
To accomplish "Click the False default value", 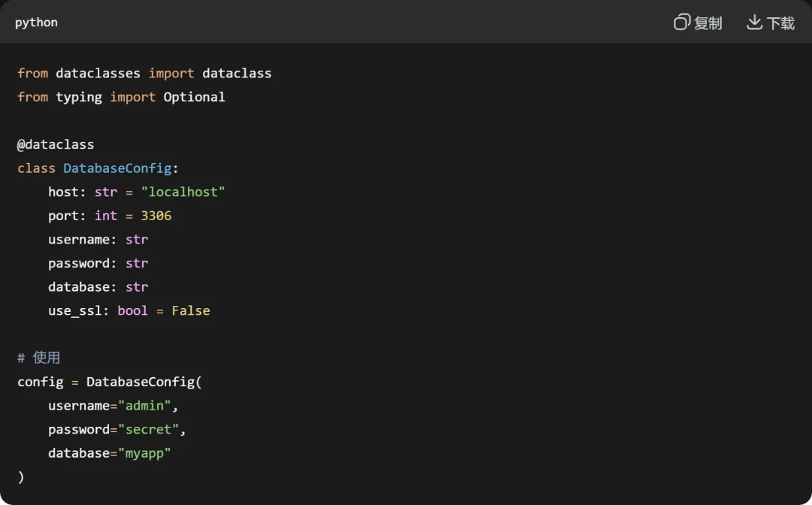I will pos(190,310).
